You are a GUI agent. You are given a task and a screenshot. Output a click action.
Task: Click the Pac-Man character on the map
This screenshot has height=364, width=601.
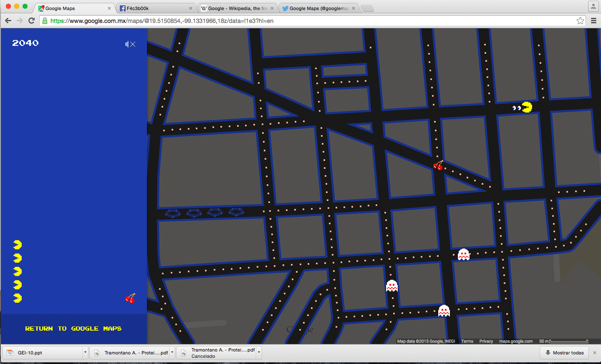click(527, 108)
